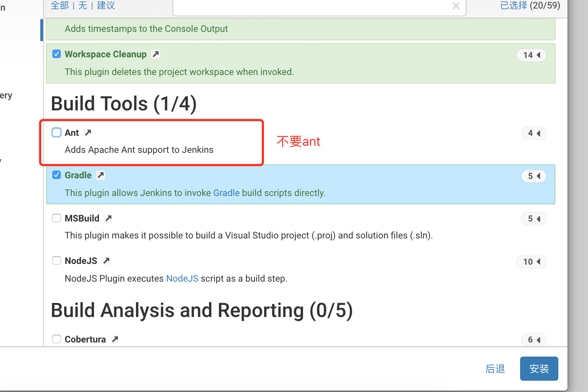The height and width of the screenshot is (392, 588).
Task: Click the MSBuild description about Visual Studio
Action: pyautogui.click(x=249, y=235)
